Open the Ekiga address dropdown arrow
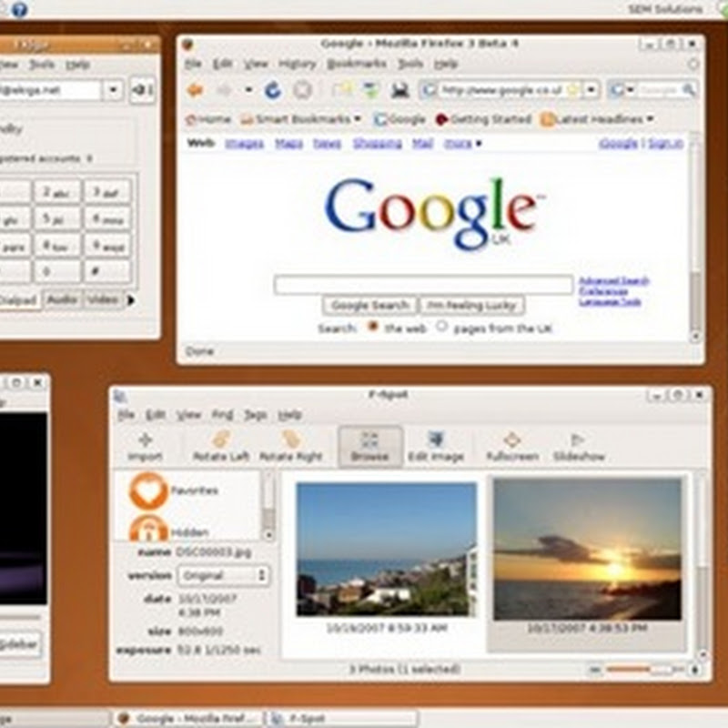Image resolution: width=728 pixels, height=728 pixels. [113, 89]
